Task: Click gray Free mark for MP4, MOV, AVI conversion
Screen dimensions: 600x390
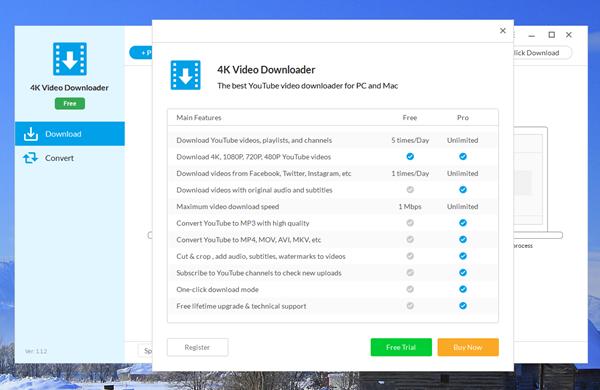Action: point(410,239)
